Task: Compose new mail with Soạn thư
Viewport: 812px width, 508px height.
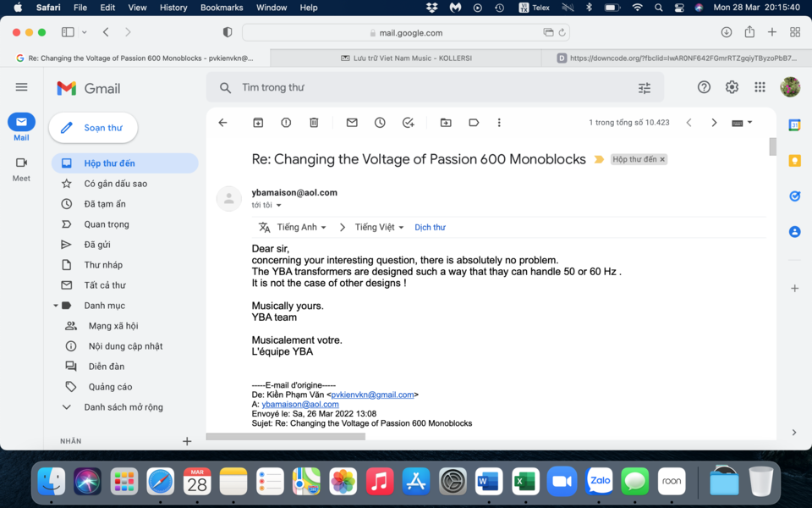Action: 93,128
